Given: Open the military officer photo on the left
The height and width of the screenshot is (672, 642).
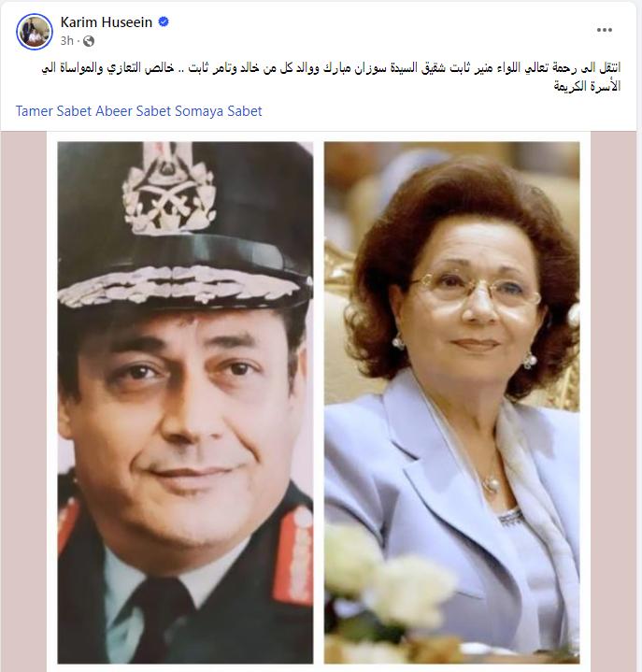Looking at the screenshot, I should coord(186,403).
